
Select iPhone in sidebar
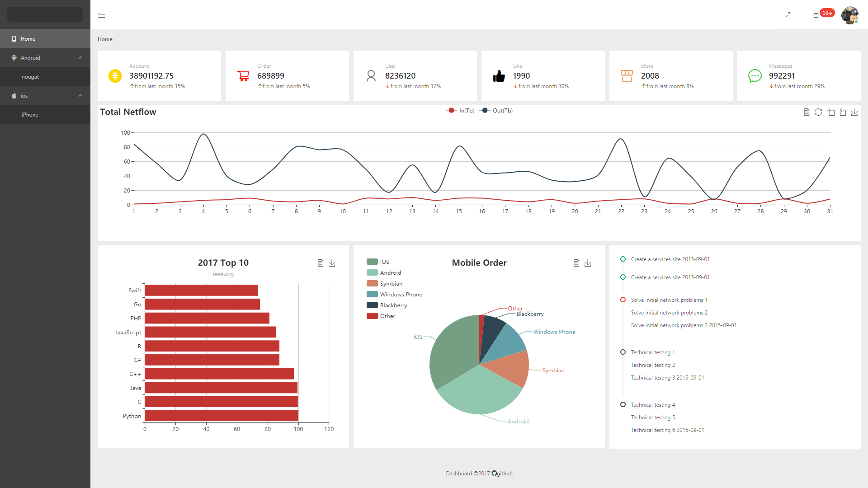(30, 115)
